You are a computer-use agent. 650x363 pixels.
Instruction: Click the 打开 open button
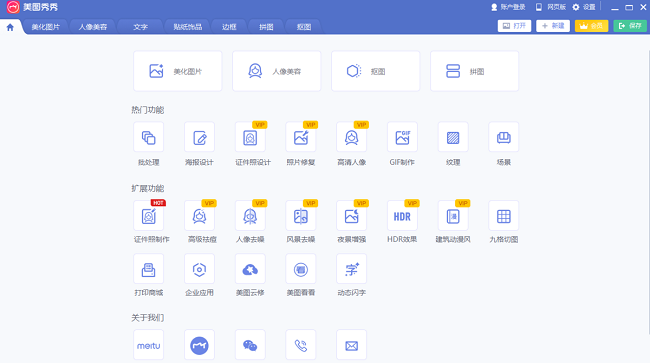(514, 26)
